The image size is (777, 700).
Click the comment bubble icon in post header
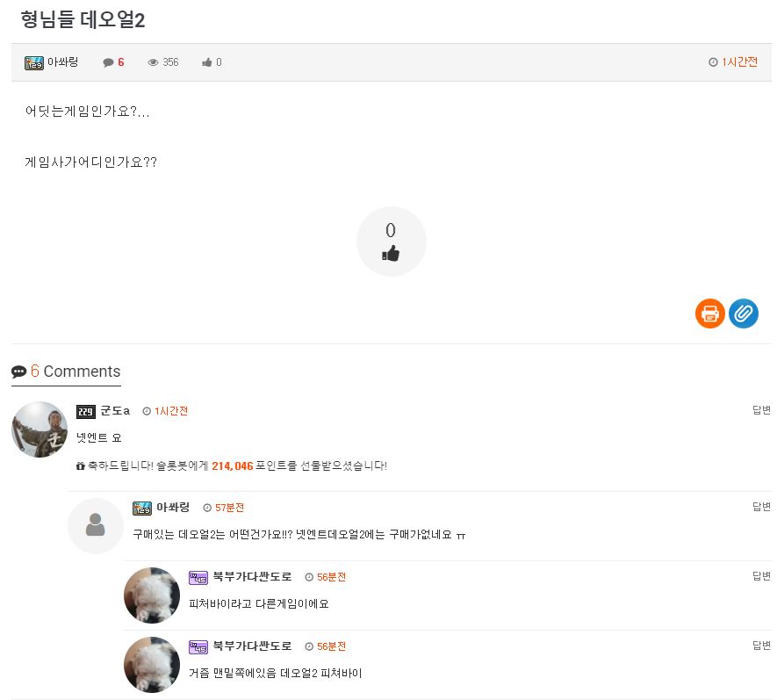click(108, 62)
